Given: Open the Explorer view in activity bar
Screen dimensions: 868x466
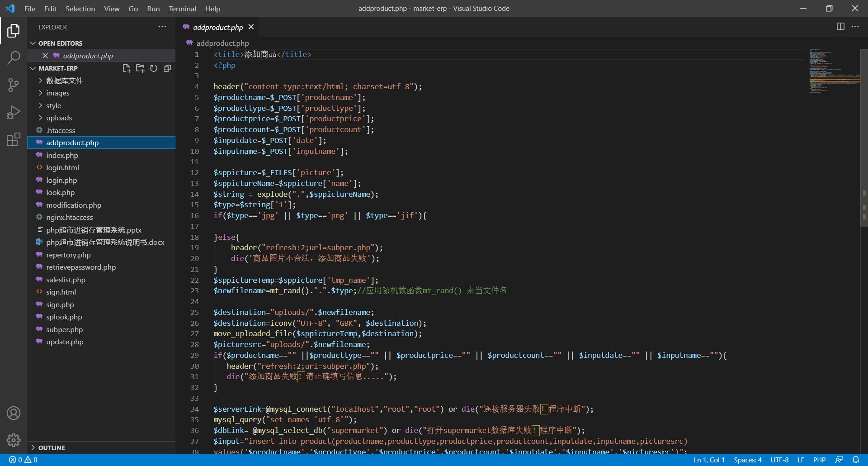Looking at the screenshot, I should click(x=14, y=31).
